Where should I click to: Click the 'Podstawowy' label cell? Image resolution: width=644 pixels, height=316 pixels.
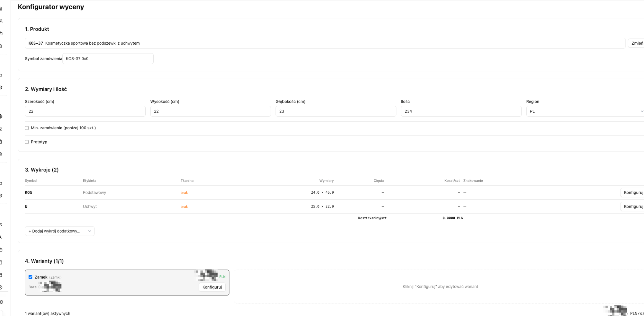coord(94,192)
